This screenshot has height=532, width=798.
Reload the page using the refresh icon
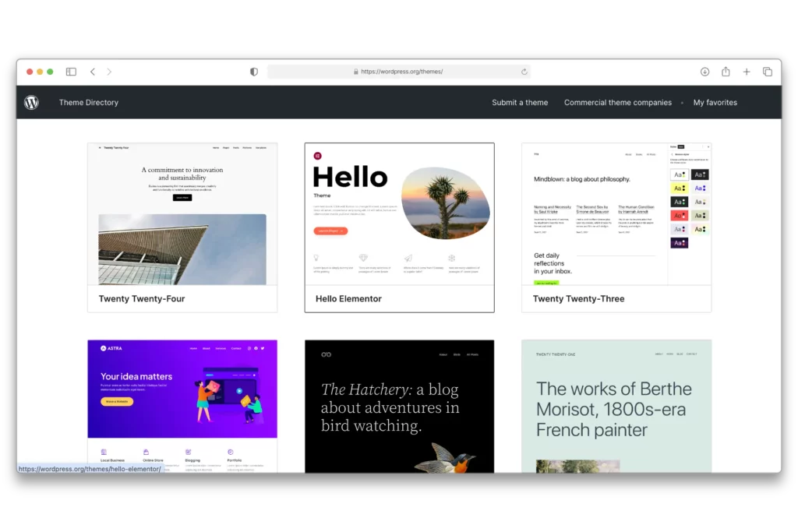(524, 72)
